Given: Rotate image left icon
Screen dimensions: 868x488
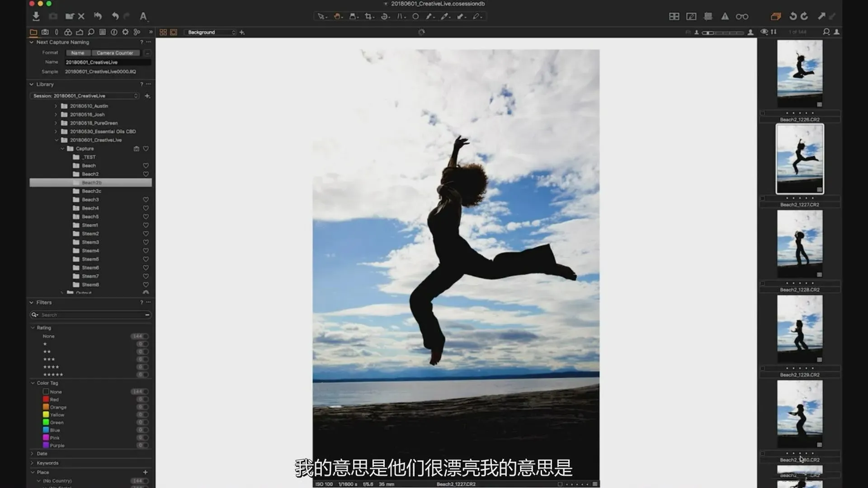Looking at the screenshot, I should pos(793,16).
